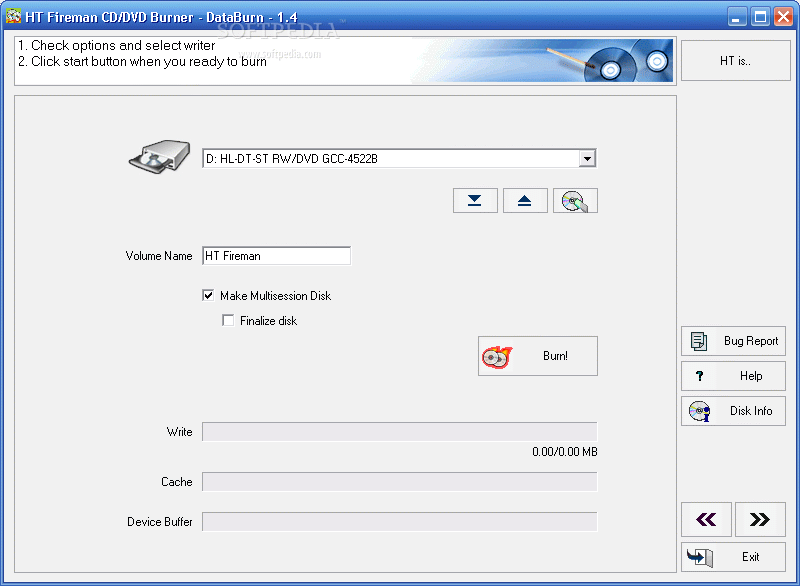Start burning with the Burn! button

538,356
